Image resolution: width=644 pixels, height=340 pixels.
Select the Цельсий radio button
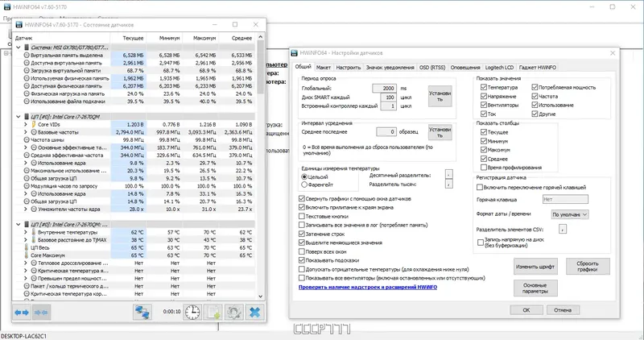point(304,176)
